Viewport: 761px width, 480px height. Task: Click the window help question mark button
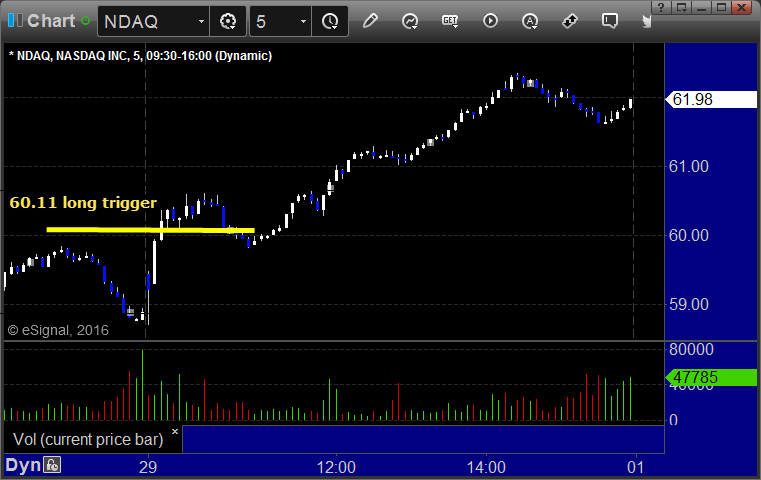(x=661, y=7)
